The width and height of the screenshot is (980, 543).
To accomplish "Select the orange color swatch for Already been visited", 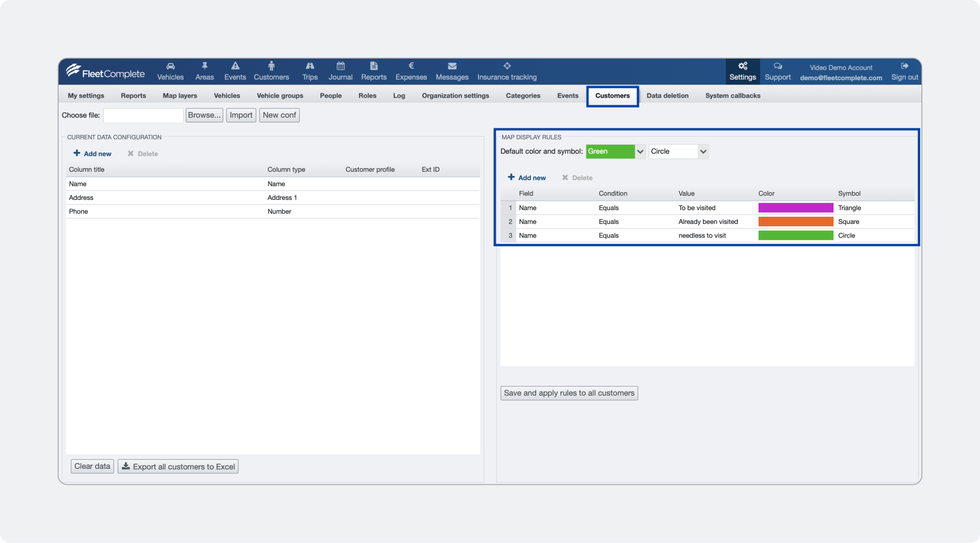I will pos(796,222).
